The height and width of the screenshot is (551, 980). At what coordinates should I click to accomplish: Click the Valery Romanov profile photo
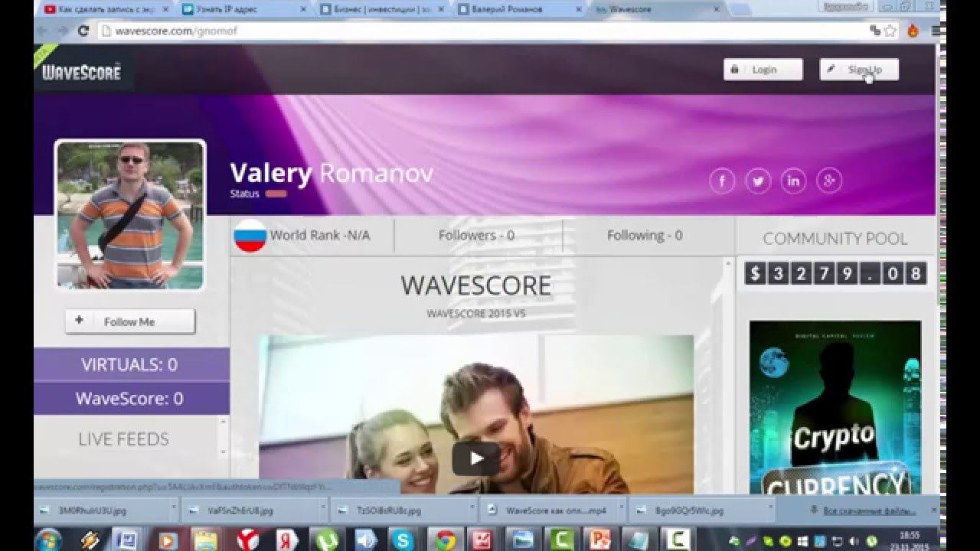[130, 214]
